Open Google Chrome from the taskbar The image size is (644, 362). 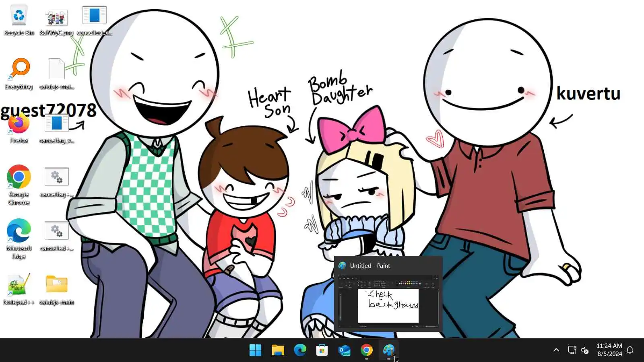click(366, 350)
